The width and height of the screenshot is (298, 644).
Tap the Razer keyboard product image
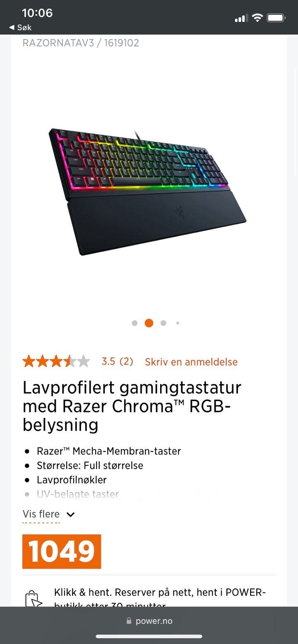(148, 191)
